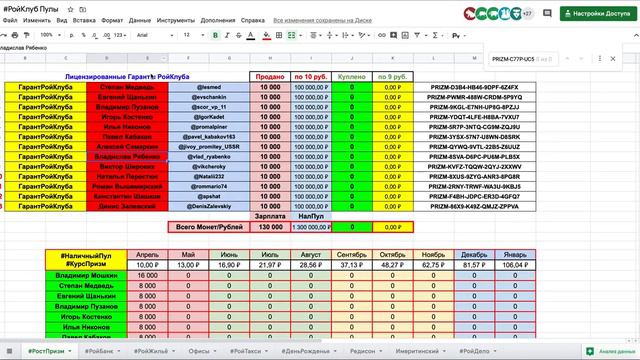The height and width of the screenshot is (360, 640).
Task: Open Вид menu
Action: (x=62, y=20)
